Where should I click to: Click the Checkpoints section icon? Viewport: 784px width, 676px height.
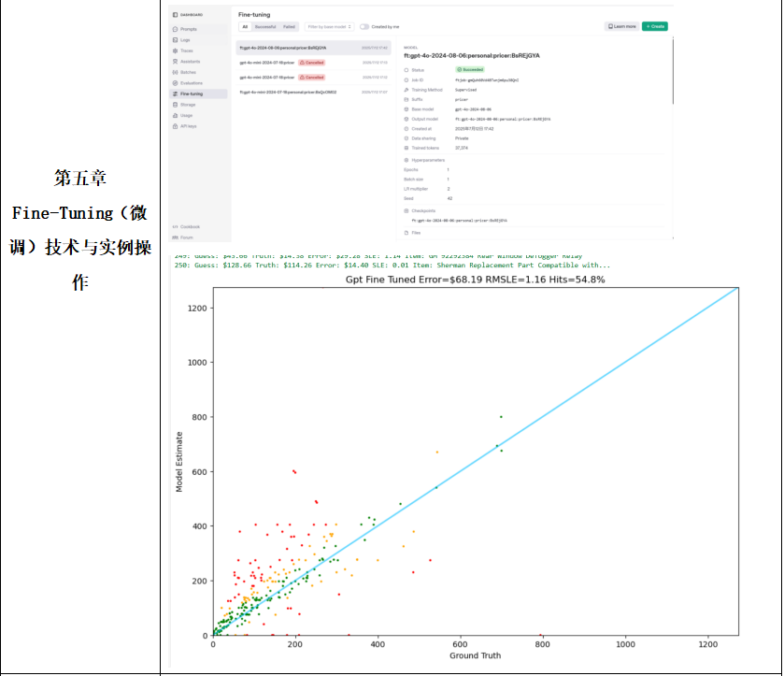406,210
